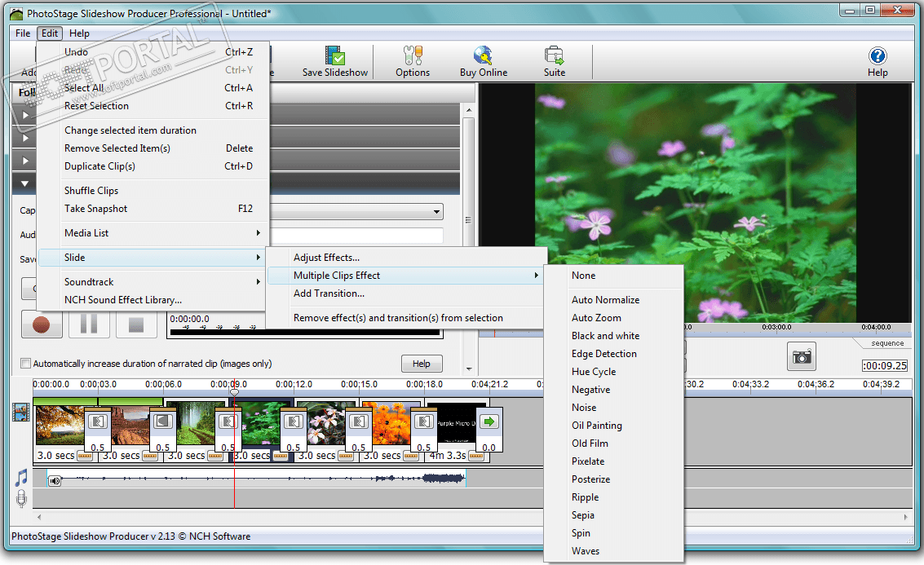
Task: Click the green arrow end transition icon
Action: [489, 422]
